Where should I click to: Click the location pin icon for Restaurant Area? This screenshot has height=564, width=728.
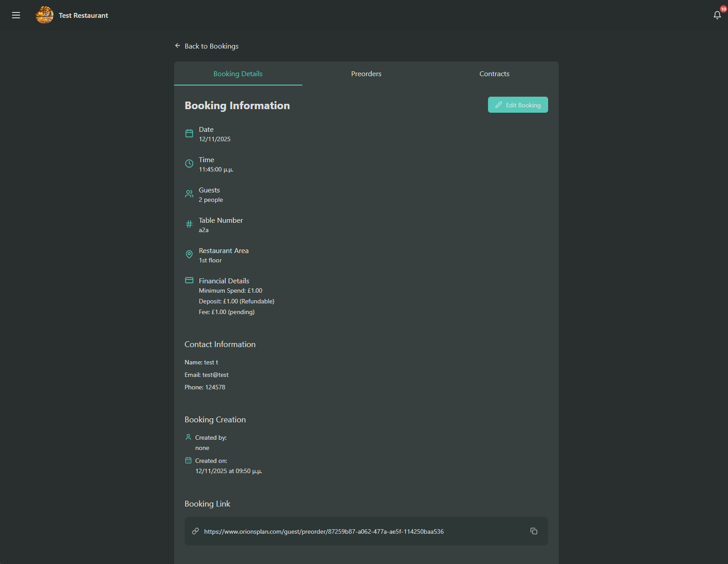[189, 254]
